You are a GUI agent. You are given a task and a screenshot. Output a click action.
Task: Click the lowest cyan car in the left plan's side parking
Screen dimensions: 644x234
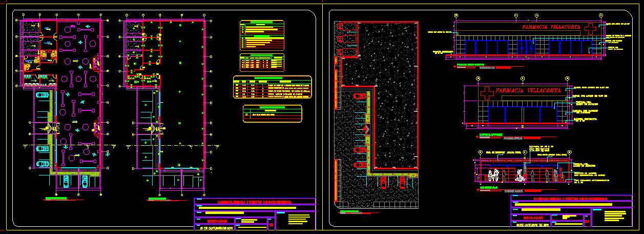42,164
